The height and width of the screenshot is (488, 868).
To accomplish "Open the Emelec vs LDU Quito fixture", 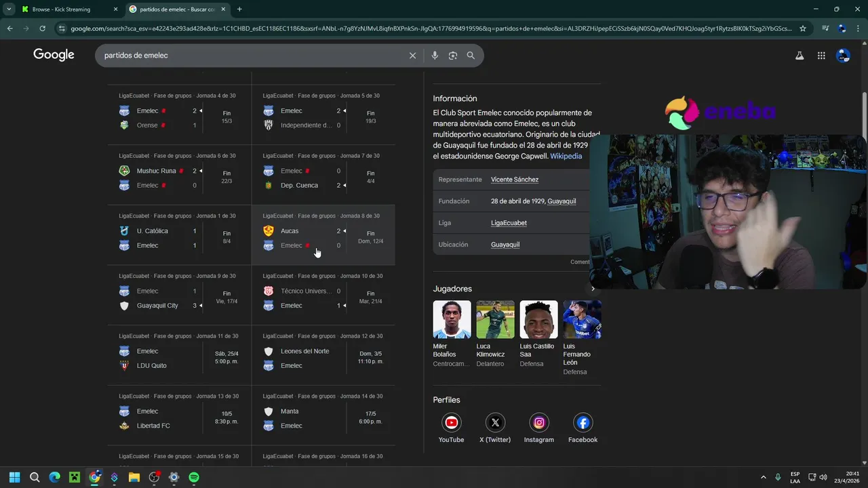I will (x=179, y=355).
